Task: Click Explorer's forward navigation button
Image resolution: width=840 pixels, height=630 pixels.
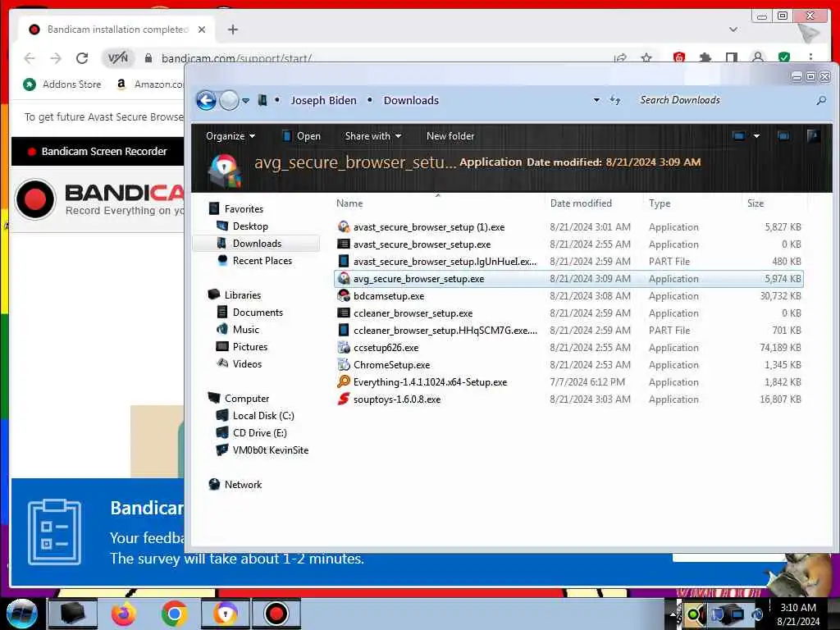Action: click(230, 100)
